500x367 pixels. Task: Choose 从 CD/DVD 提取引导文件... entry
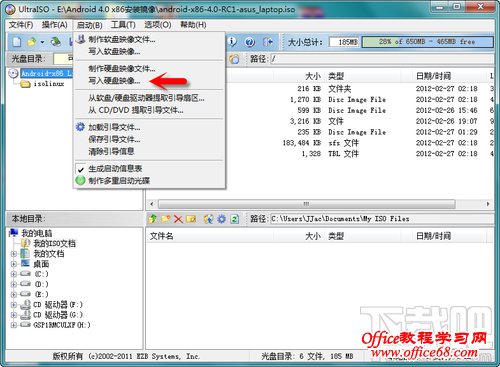tap(149, 110)
